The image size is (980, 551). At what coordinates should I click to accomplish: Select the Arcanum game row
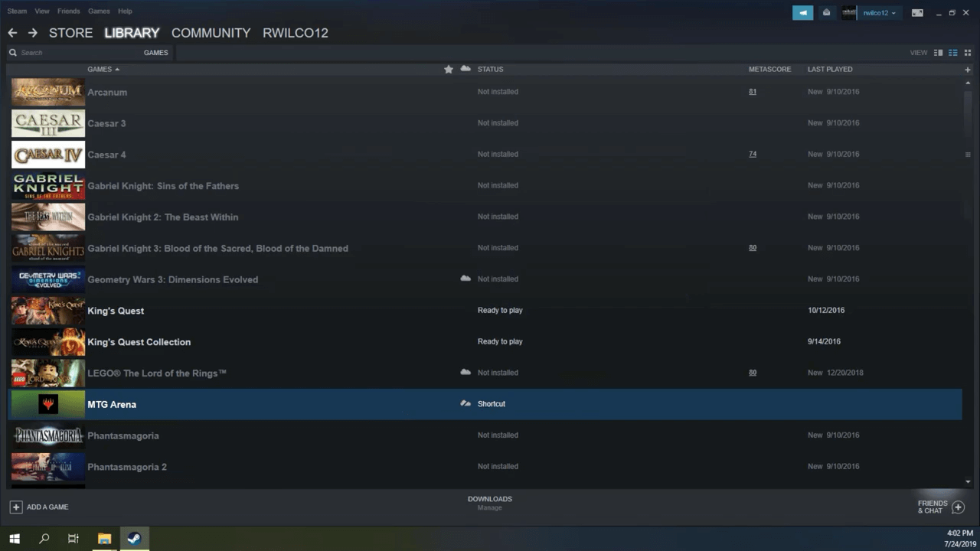(485, 92)
